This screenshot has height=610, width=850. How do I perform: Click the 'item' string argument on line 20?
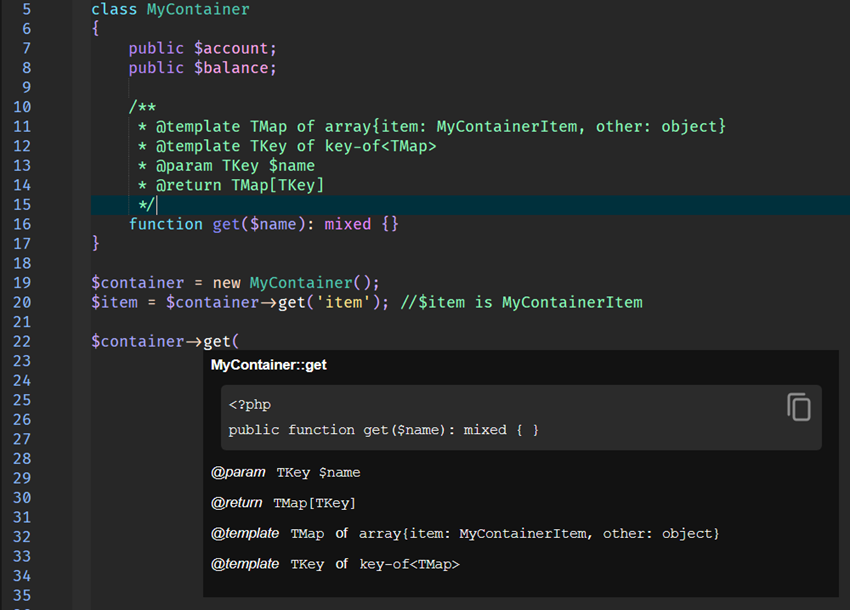click(343, 302)
